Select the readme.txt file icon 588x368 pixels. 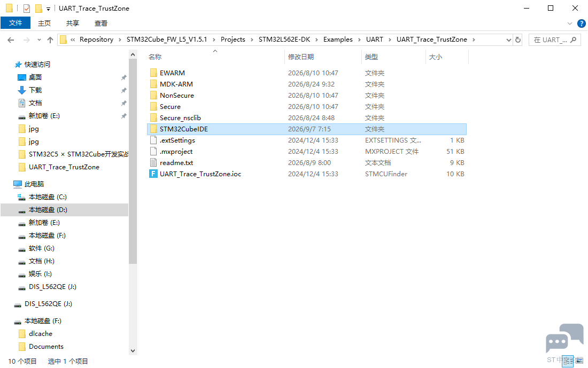(x=153, y=163)
